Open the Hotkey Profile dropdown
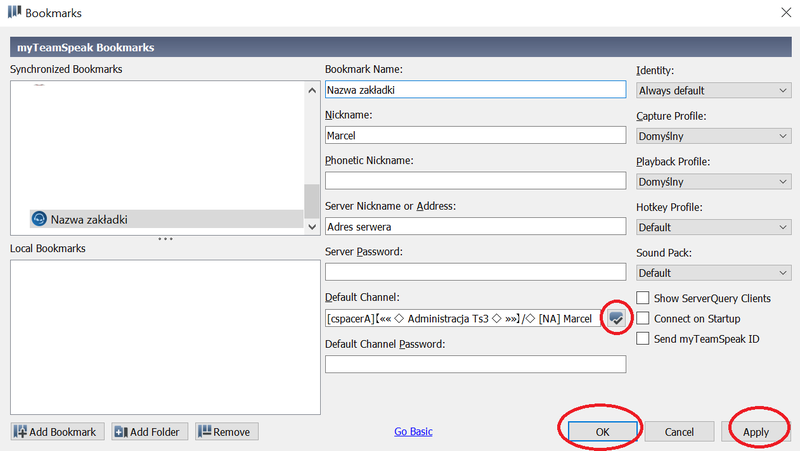 point(713,227)
